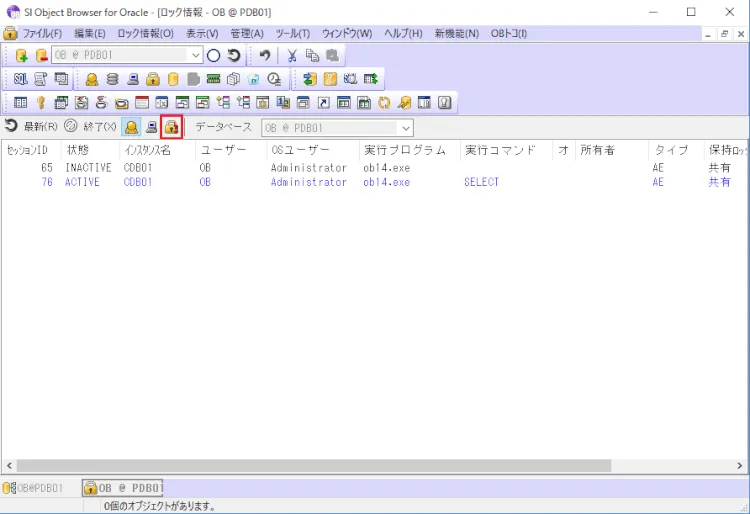750x514 pixels.
Task: Click the light bulb icon in third toolbar
Action: [445, 102]
